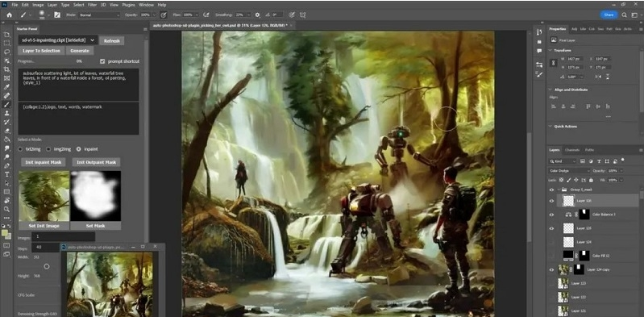Open the sd-v1-5-inpainting.ckpt model dropdown
Screen dimensions: 644x317
[57, 40]
